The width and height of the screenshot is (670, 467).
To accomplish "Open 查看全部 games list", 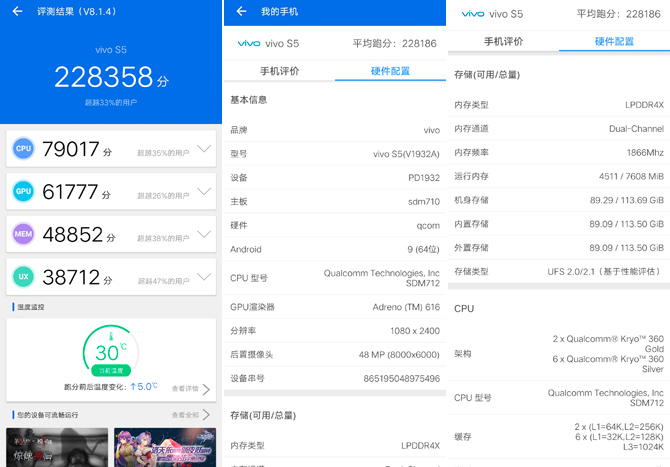I will tap(191, 415).
